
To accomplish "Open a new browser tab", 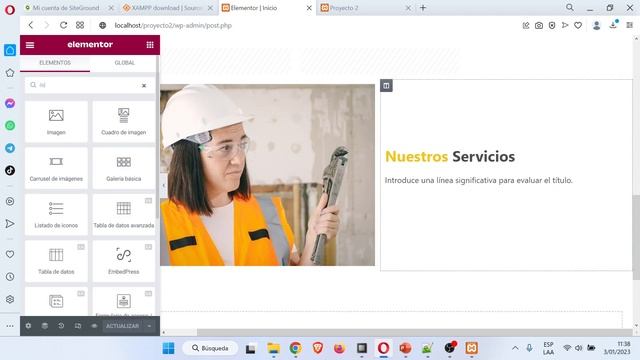I will point(423,8).
